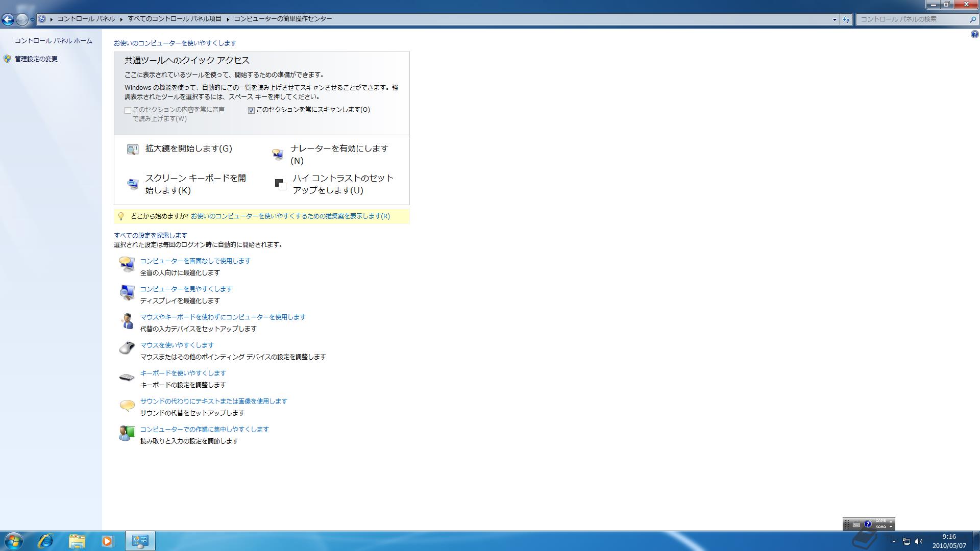This screenshot has height=551, width=980.
Task: Expand the arrow after すべてのコントロール パネル項目
Action: coord(228,19)
